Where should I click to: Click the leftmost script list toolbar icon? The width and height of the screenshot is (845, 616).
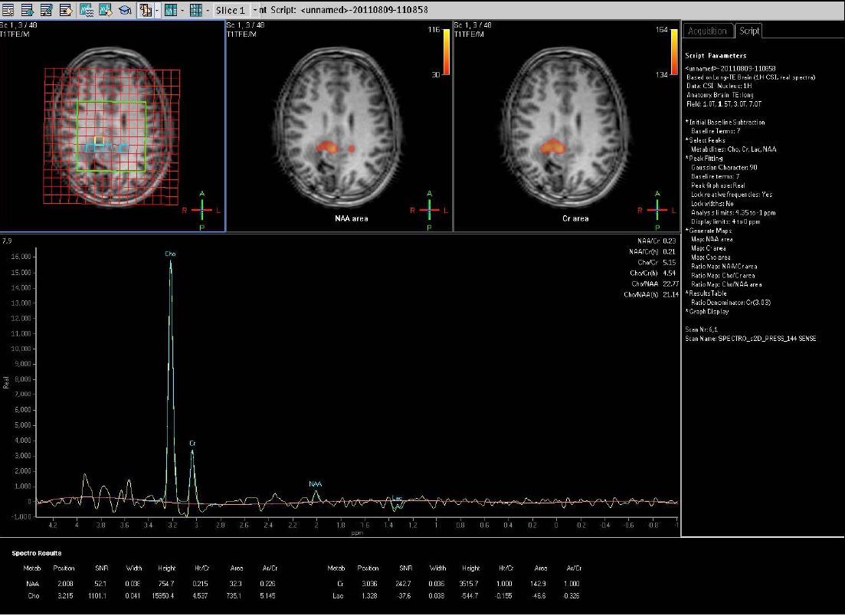[x=9, y=10]
